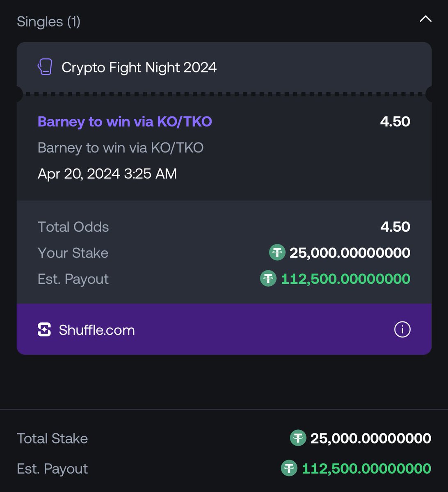Click the green 112,500 payout in card
Screen dimensions: 448x492
(345, 279)
